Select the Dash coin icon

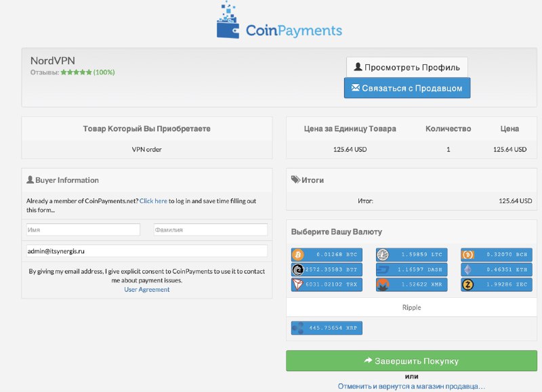point(383,269)
